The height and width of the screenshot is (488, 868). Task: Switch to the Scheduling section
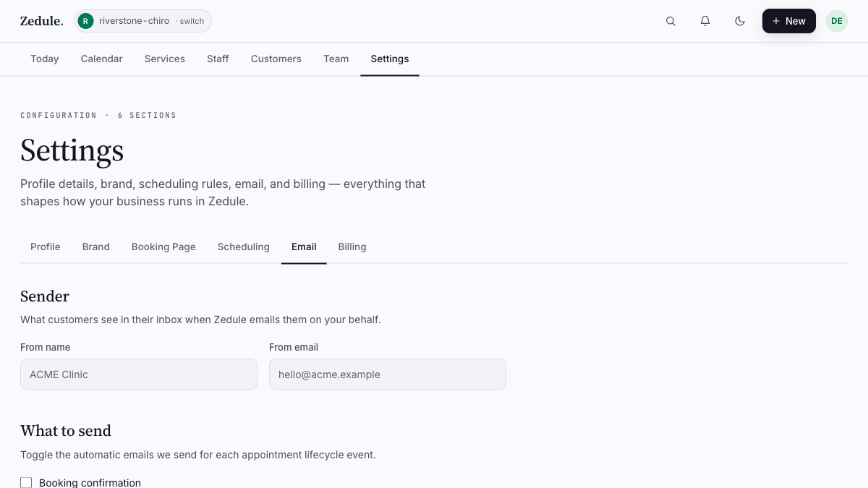pos(244,247)
